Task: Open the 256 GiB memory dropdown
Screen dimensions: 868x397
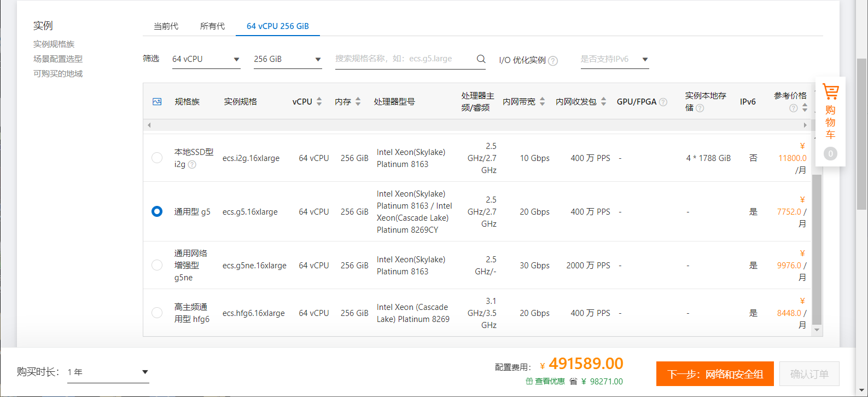Action: (x=288, y=59)
